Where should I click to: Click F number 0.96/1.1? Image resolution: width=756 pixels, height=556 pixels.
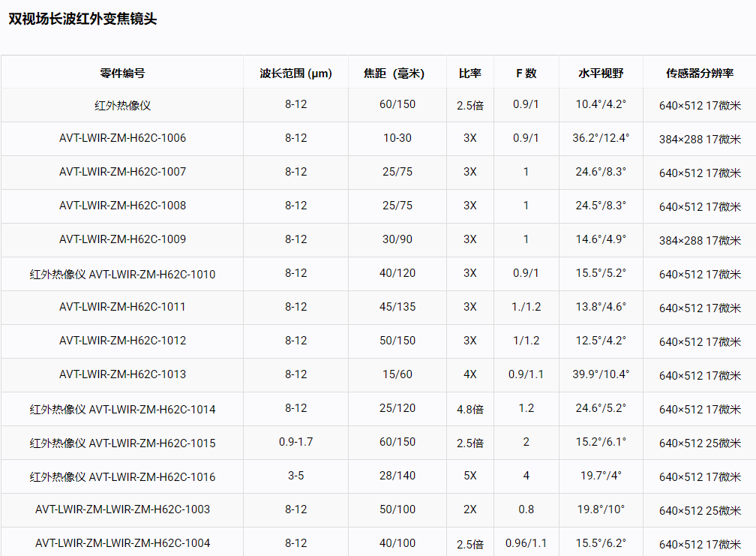tap(526, 543)
